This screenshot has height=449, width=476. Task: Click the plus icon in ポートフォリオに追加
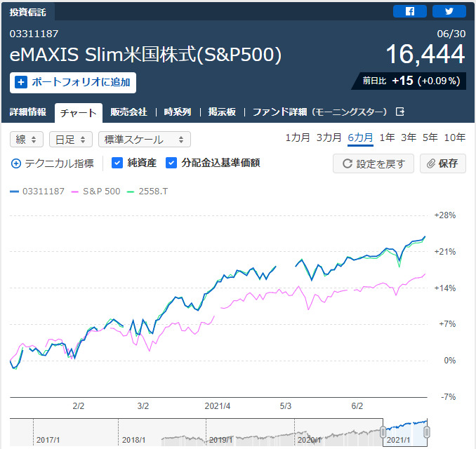coord(21,82)
